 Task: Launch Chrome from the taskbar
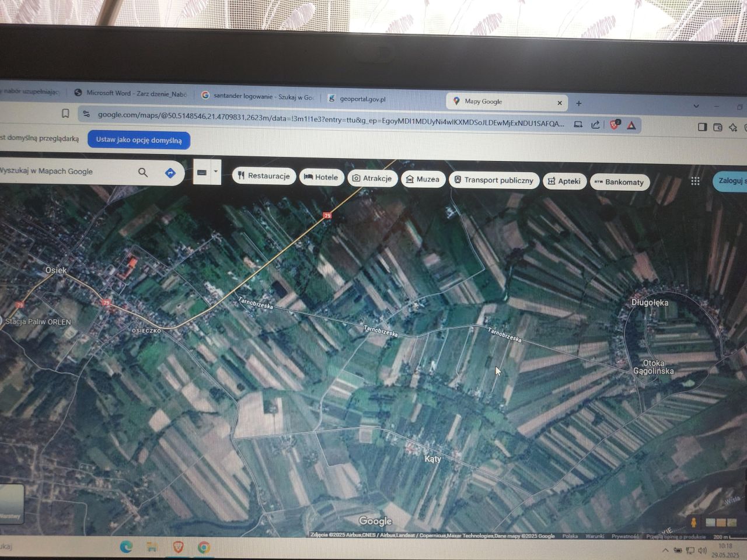204,547
